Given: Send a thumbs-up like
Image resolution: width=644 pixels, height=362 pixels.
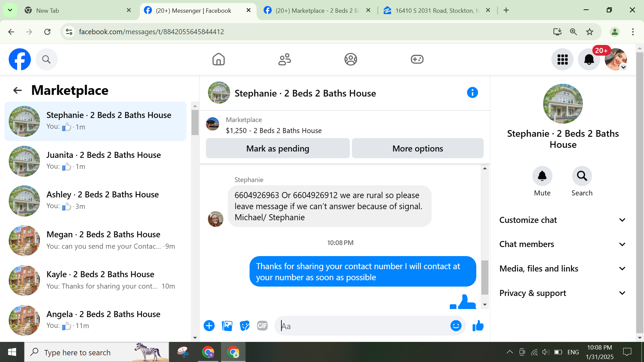Looking at the screenshot, I should click(478, 326).
